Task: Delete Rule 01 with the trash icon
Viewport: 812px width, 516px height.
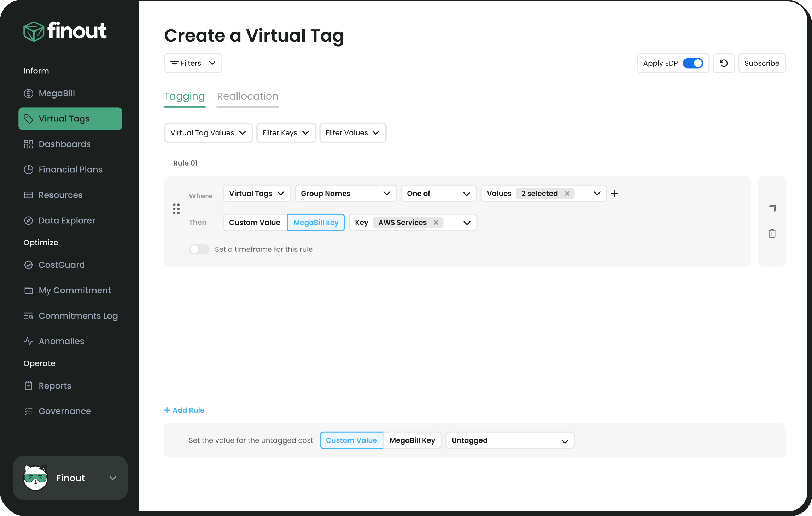Action: click(772, 233)
